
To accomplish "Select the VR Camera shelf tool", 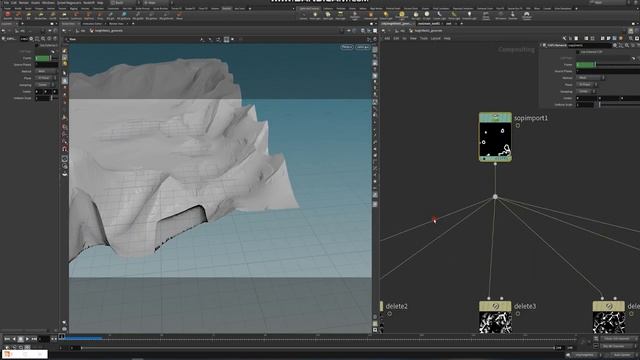I will 500,16.
